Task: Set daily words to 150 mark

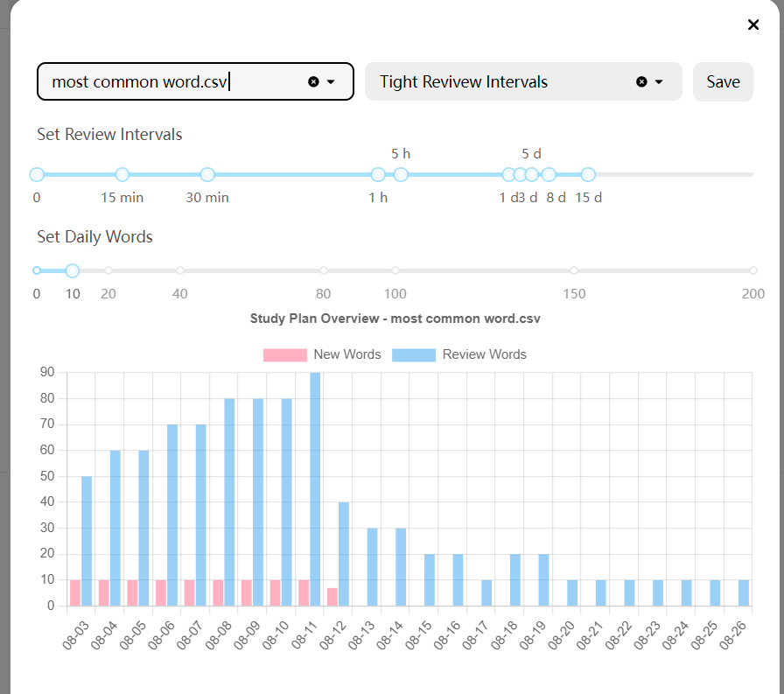Action: tap(574, 270)
